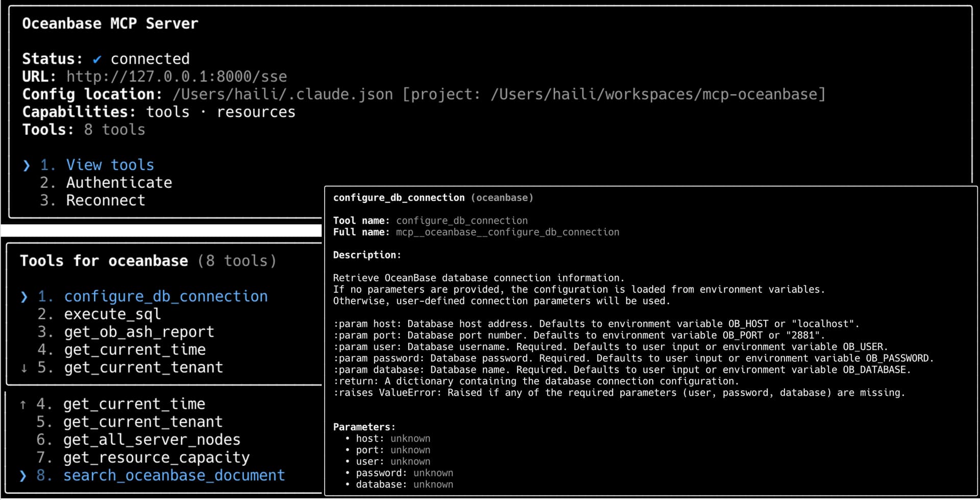Click the 'Tools for oceanbase' heading
The image size is (980, 500).
point(104,261)
